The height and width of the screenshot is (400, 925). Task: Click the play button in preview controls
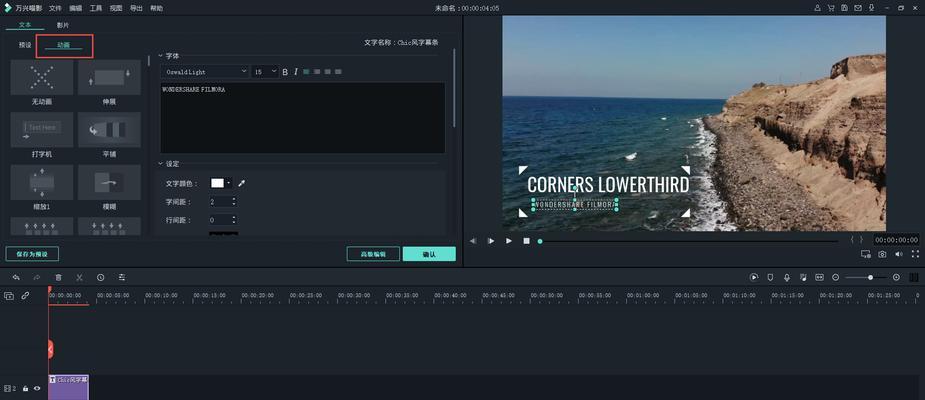[x=509, y=241]
